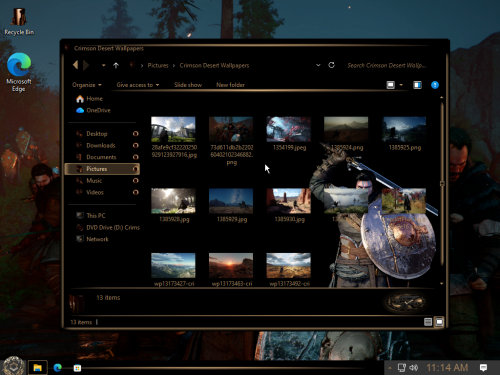The height and width of the screenshot is (375, 500).
Task: Click the 11:14 AM taskbar clock
Action: point(447,368)
